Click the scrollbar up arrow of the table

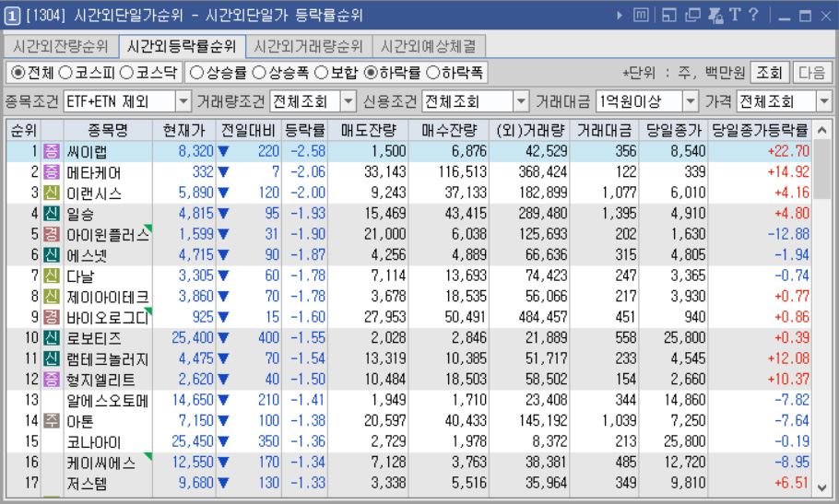(822, 130)
